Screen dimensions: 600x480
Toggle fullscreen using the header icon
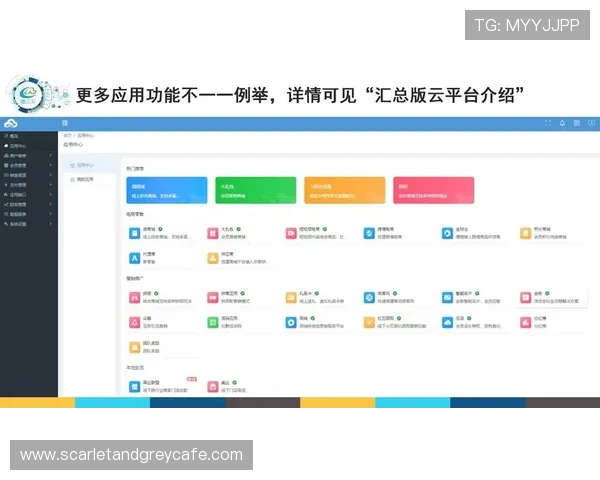click(548, 123)
